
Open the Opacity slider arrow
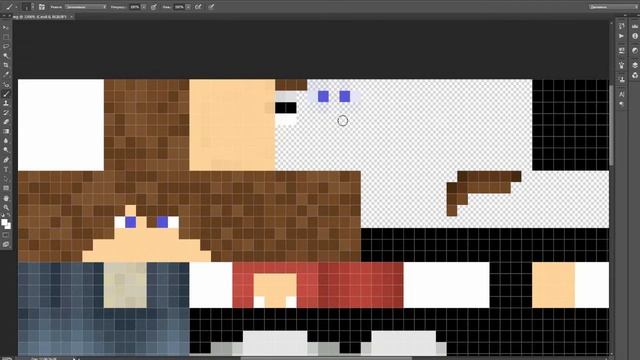[x=144, y=7]
